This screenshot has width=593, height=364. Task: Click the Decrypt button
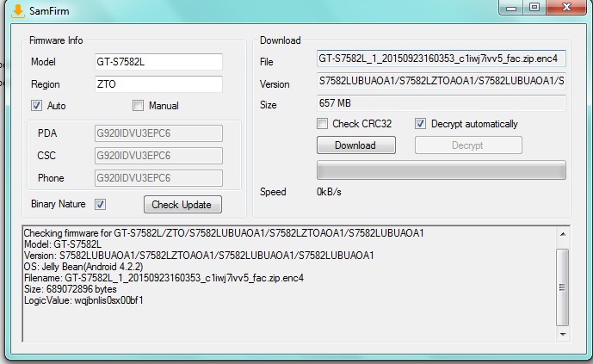pyautogui.click(x=468, y=145)
